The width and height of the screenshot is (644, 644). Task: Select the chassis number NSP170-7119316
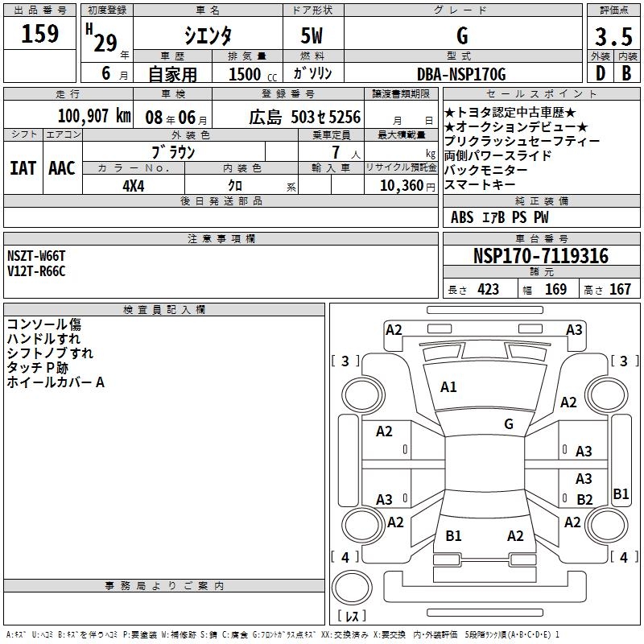click(540, 256)
